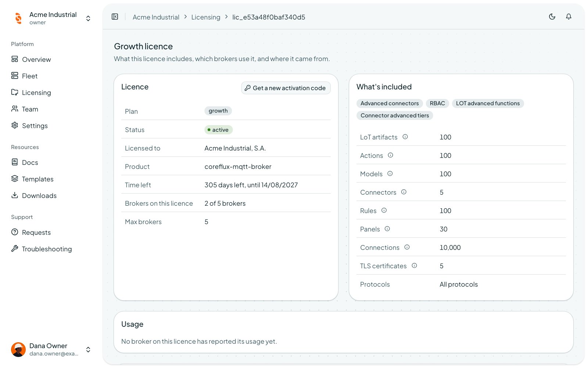The width and height of the screenshot is (588, 368).
Task: Open the Acme Industrial organization switcher
Action: tap(51, 18)
